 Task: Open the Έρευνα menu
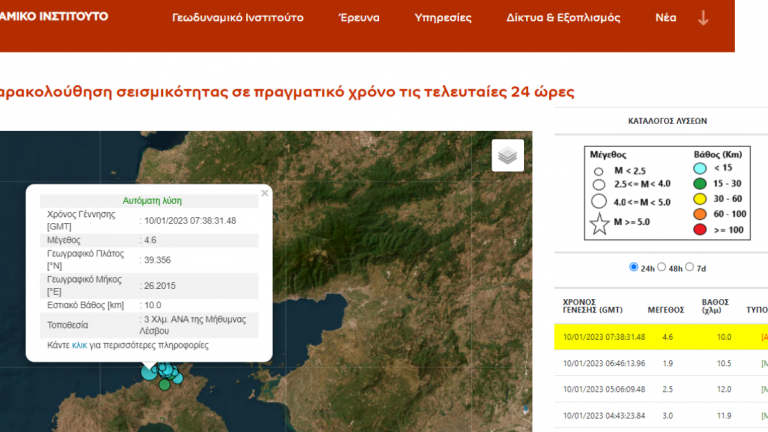tap(359, 18)
